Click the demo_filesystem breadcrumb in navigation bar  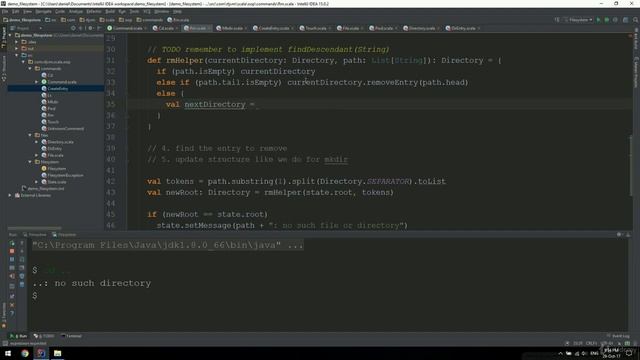click(22, 20)
